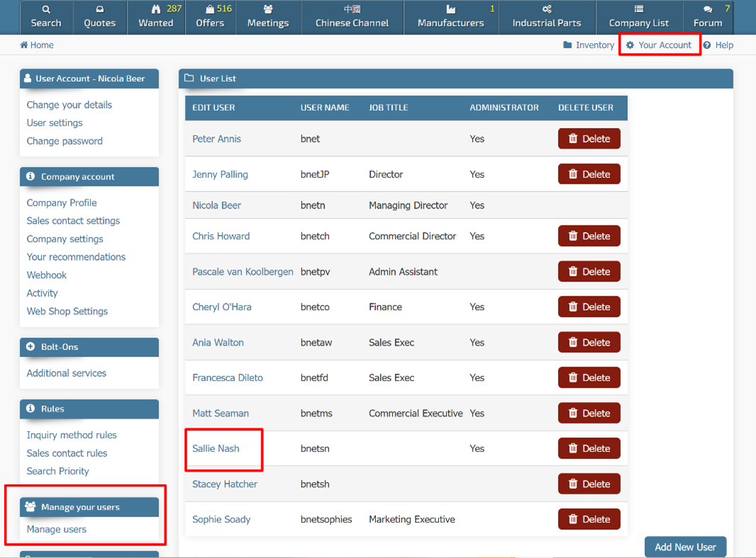
Task: Open the Chinese Channel
Action: point(352,17)
